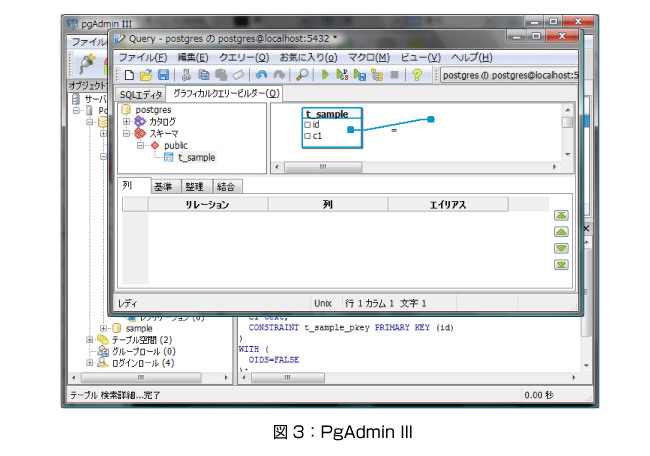This screenshot has height=456, width=650.
Task: Click the canvas horizontal scrollbar thumb
Action: pos(323,167)
